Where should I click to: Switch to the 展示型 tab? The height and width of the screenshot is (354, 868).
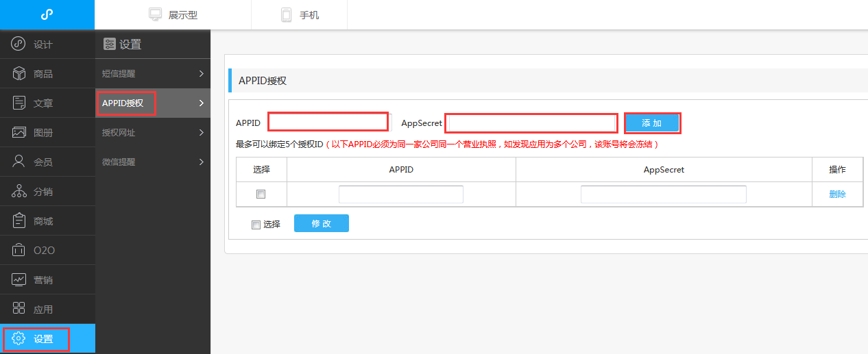(173, 15)
